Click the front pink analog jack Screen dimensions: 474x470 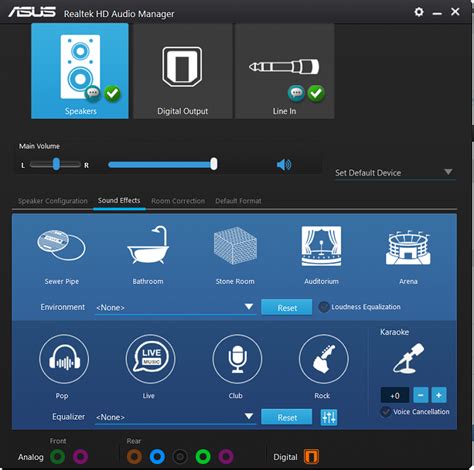(80, 456)
